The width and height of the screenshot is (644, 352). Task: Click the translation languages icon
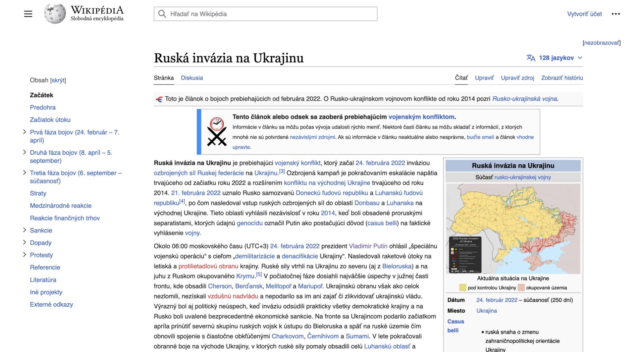point(531,58)
